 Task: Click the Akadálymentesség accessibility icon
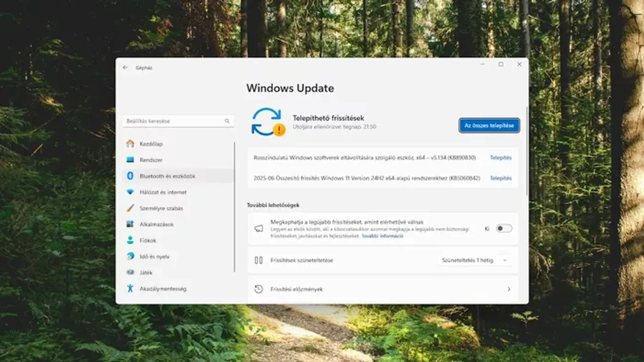[x=130, y=288]
